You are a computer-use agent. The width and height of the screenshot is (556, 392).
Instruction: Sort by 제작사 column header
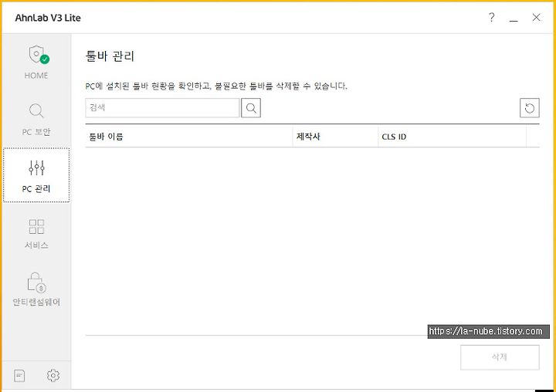[x=335, y=137]
